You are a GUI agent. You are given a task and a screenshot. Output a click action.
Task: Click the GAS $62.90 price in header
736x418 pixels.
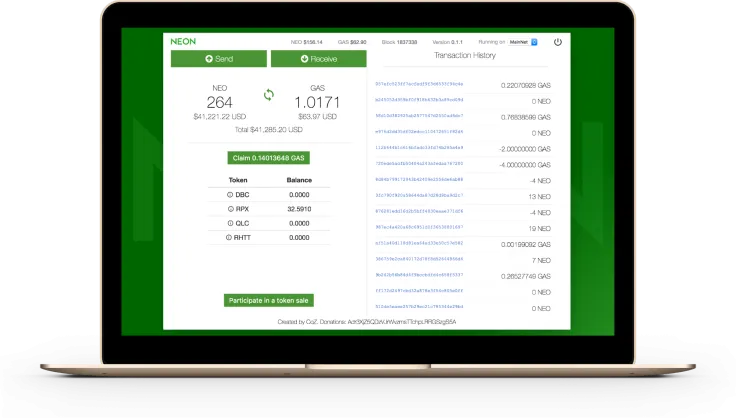pos(352,42)
